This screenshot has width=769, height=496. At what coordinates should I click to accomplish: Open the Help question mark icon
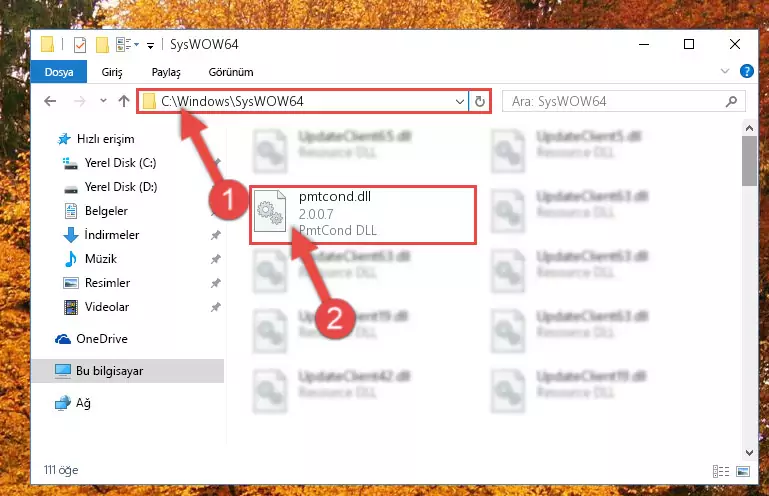pyautogui.click(x=746, y=72)
